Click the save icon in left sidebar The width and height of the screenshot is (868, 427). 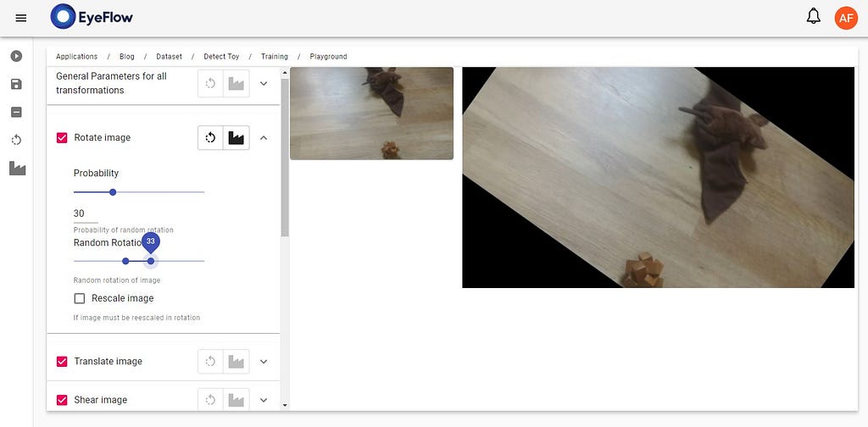coord(17,84)
